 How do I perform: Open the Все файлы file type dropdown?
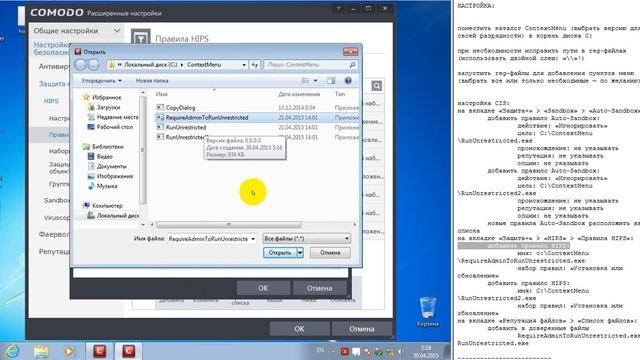click(306, 238)
